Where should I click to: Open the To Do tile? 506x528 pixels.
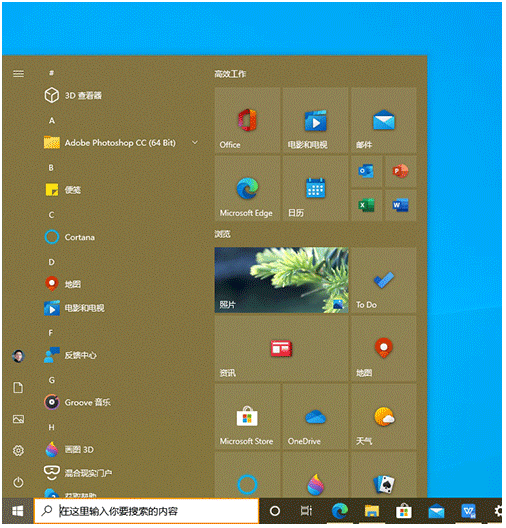pos(384,281)
